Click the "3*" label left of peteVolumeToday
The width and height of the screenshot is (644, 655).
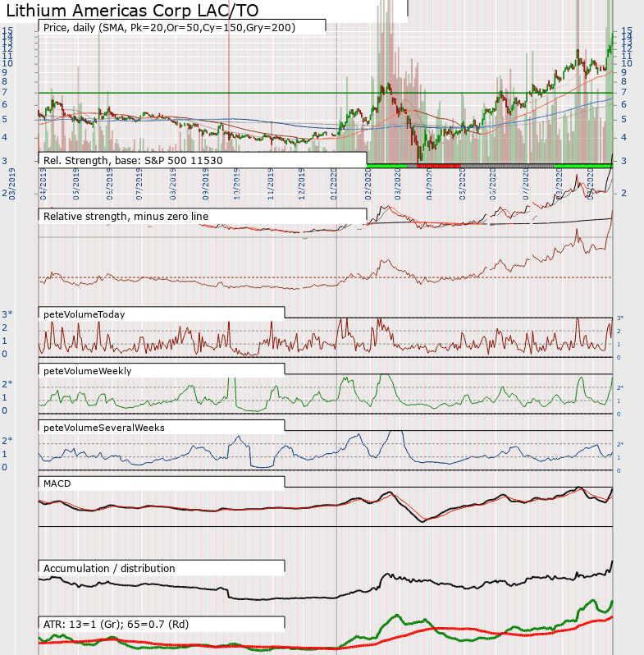pos(7,314)
